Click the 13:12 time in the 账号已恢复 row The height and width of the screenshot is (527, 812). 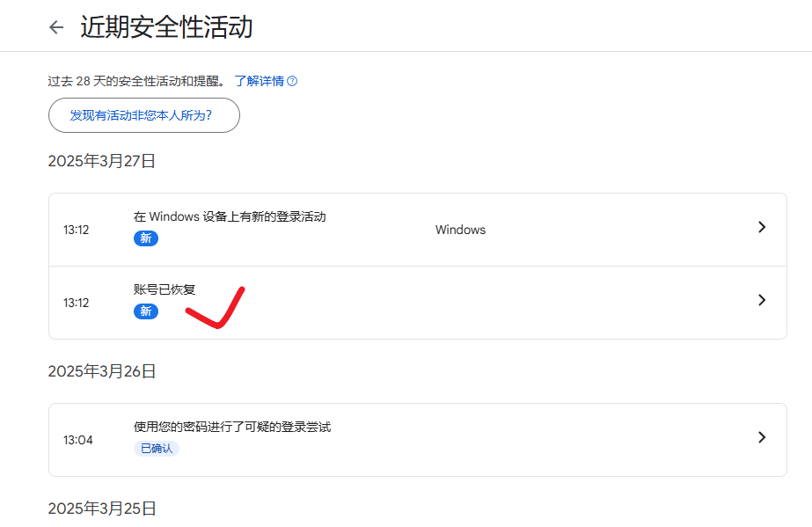(x=76, y=303)
